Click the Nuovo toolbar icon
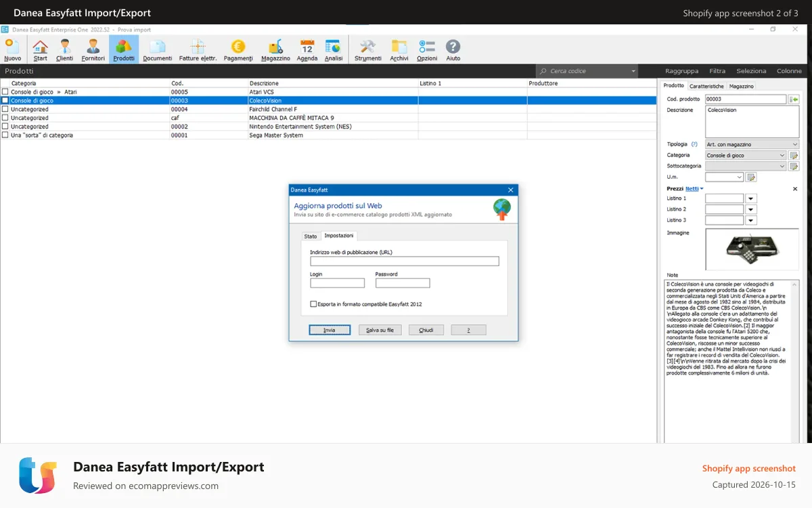This screenshot has width=812, height=508. point(12,50)
